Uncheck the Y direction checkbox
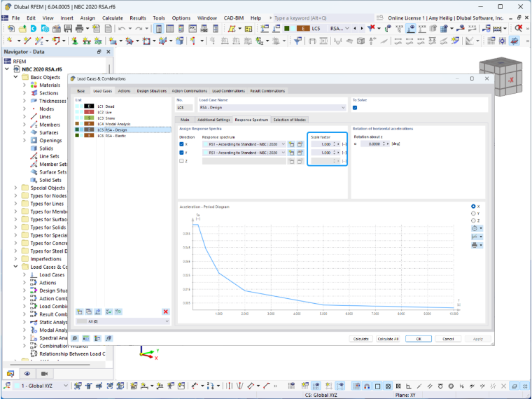This screenshot has width=532, height=399. (x=181, y=153)
